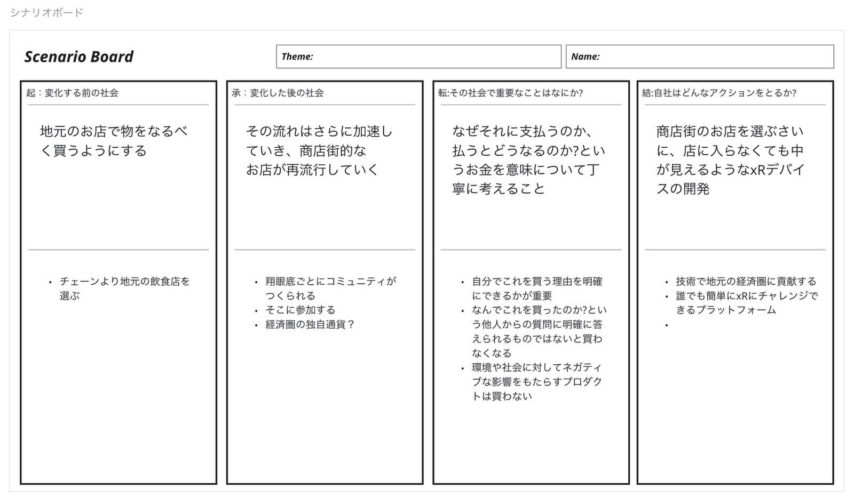Viewport: 854px width, 504px height.
Task: Click the 結:自社はどんなアクションをとるか? header
Action: pos(719,93)
